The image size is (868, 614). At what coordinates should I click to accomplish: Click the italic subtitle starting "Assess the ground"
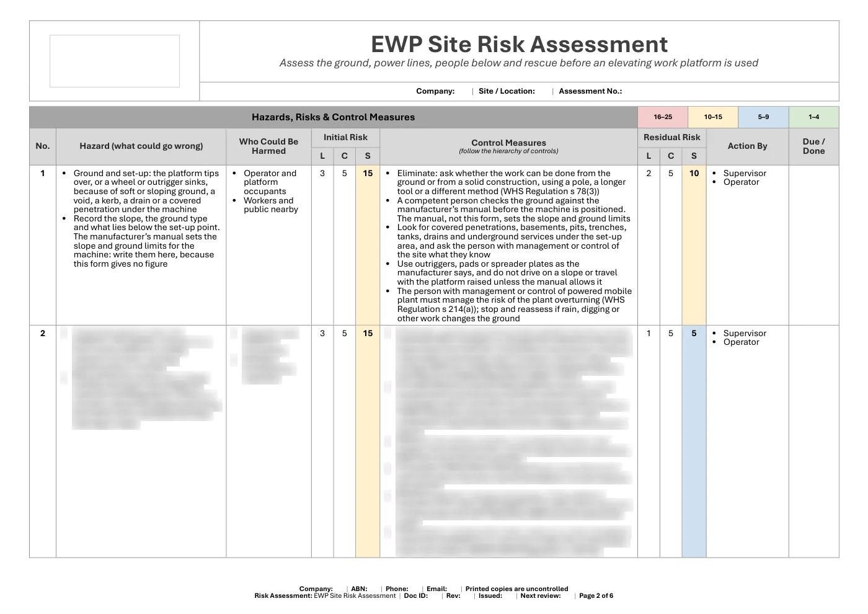tap(519, 63)
